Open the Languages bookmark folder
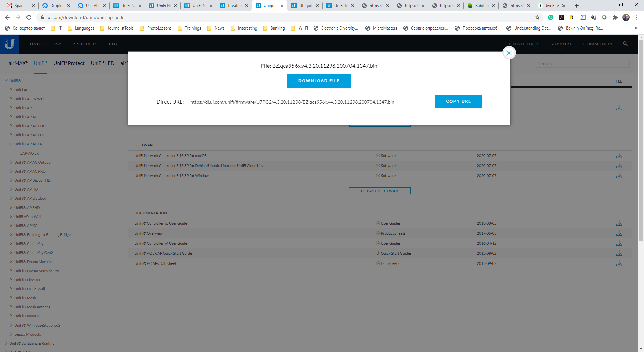 point(81,28)
